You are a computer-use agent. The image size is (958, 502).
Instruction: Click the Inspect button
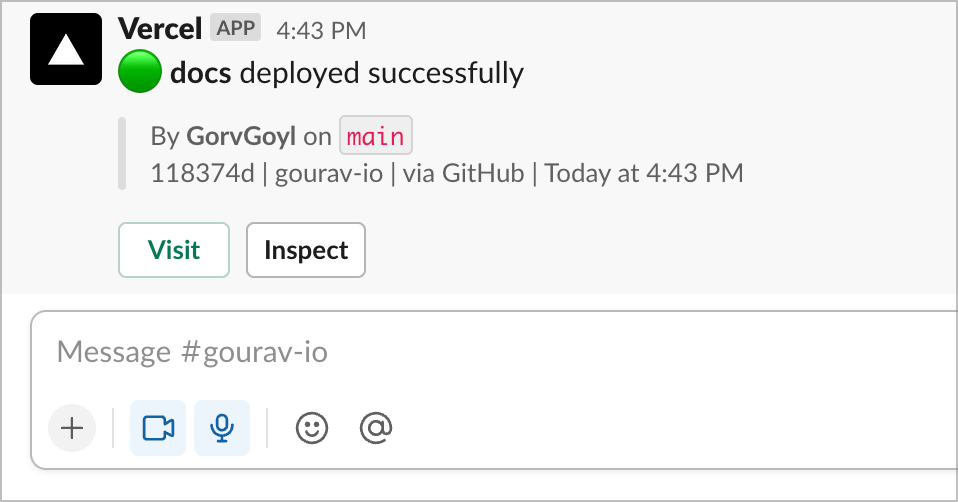[x=306, y=250]
